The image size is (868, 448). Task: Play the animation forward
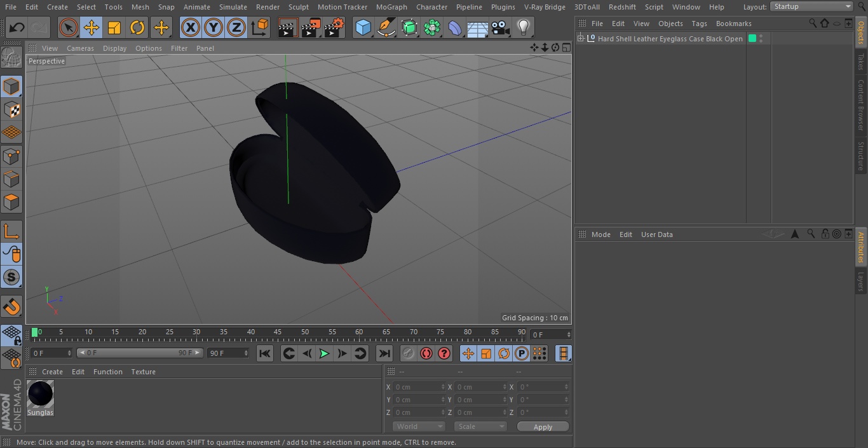tap(324, 353)
